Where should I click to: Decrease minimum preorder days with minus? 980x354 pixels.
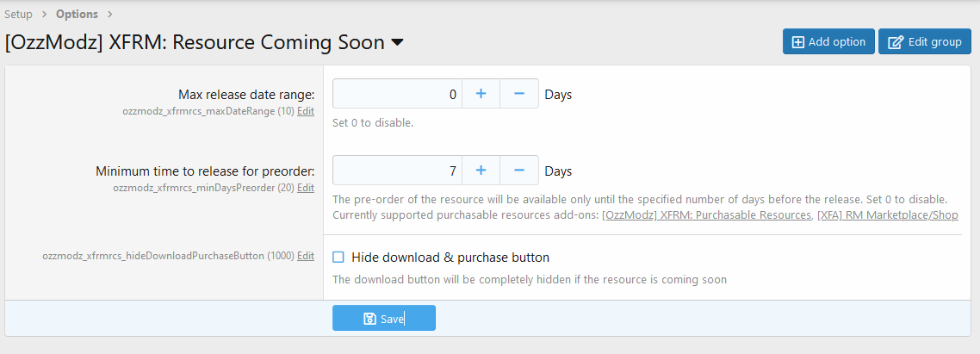(519, 171)
